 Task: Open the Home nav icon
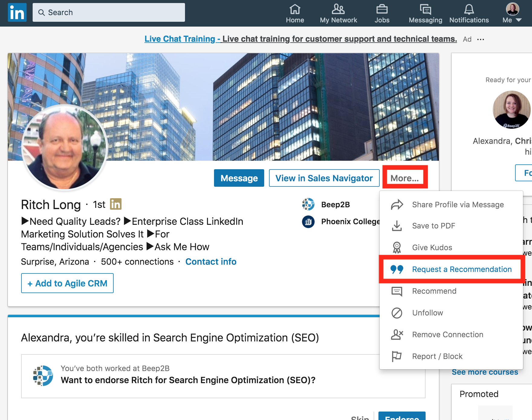pos(295,9)
